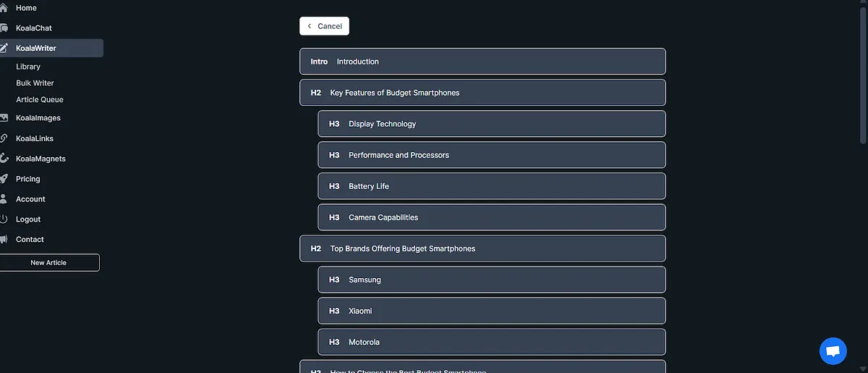Click the KoalaImages picture icon
868x373 pixels.
coord(4,118)
